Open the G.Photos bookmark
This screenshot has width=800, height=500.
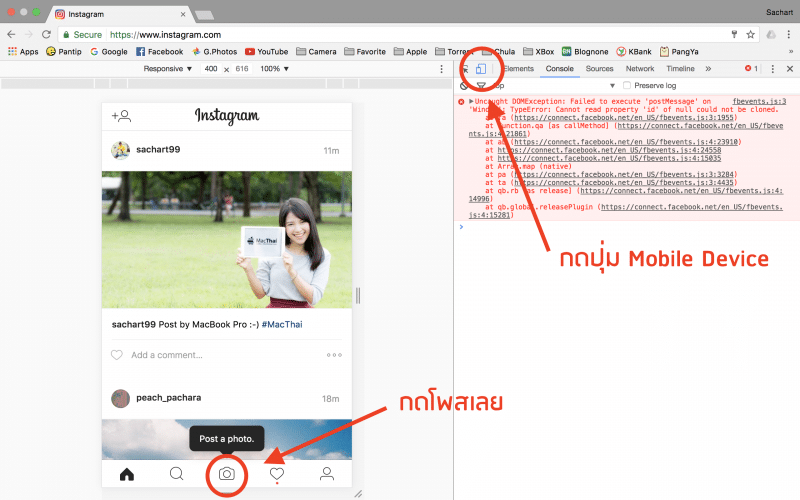pyautogui.click(x=215, y=52)
